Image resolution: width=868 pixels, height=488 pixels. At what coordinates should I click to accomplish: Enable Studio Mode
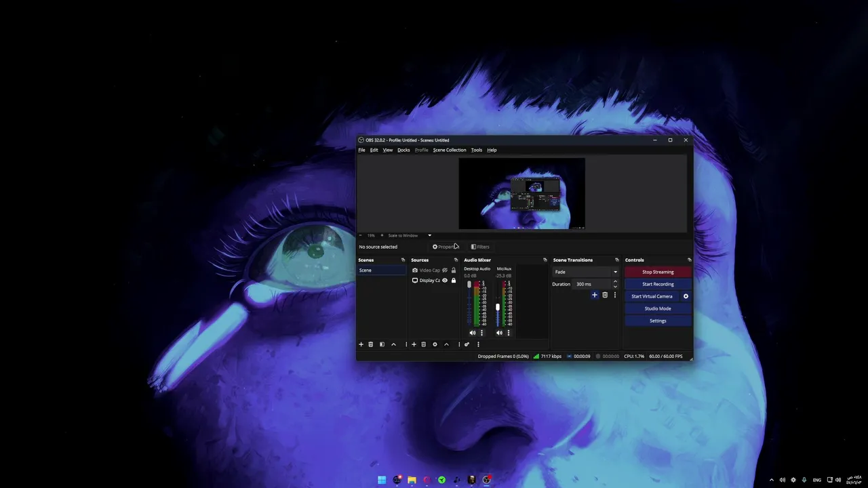[x=658, y=308]
